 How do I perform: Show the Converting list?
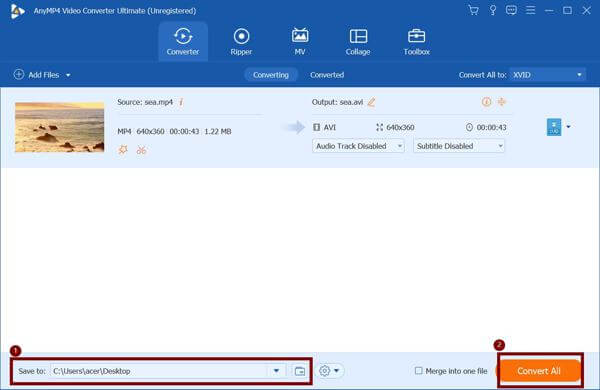click(x=271, y=75)
